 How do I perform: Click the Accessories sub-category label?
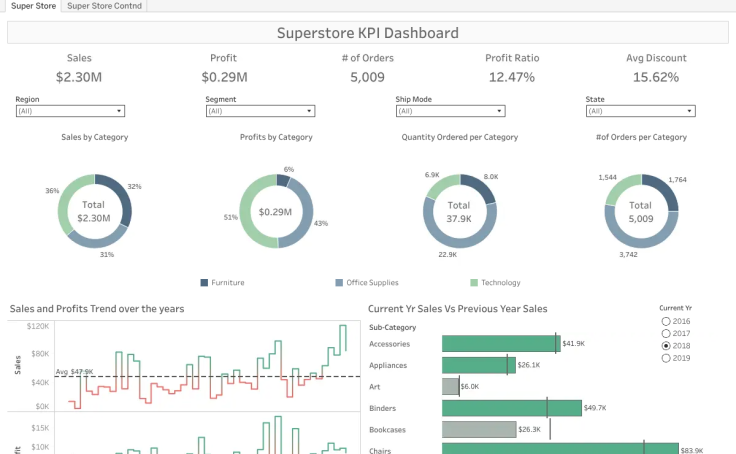pyautogui.click(x=390, y=344)
